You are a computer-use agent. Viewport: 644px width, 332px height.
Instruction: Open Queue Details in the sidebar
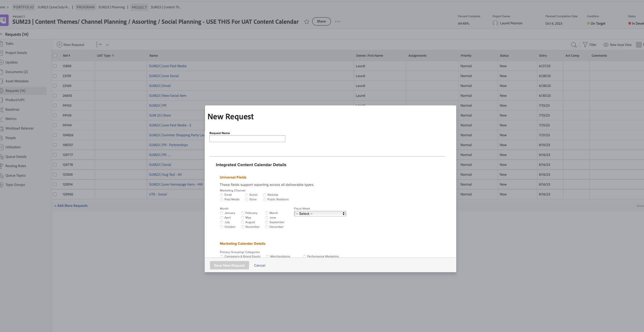pyautogui.click(x=16, y=157)
